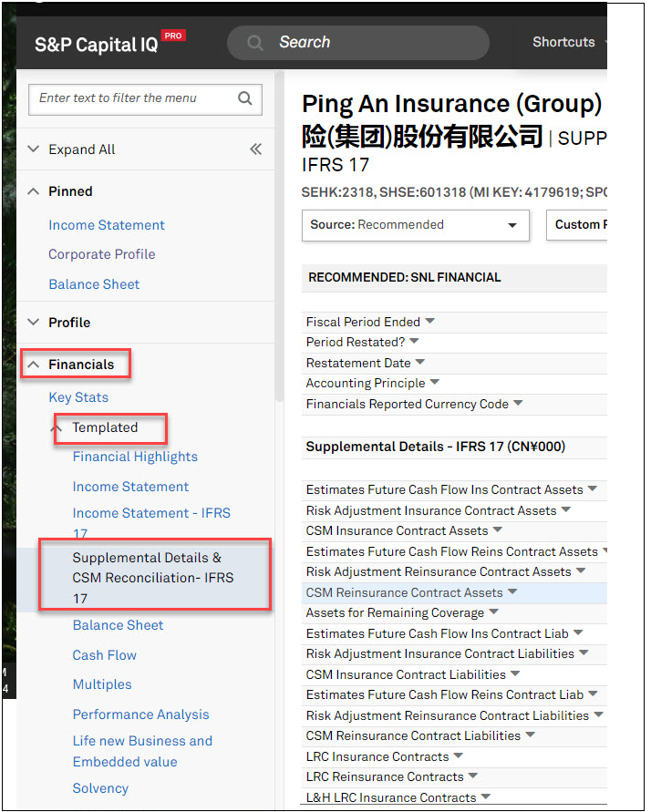Select Supplemental Details & CSM Reconciliation item
651x812 pixels.
tap(152, 578)
